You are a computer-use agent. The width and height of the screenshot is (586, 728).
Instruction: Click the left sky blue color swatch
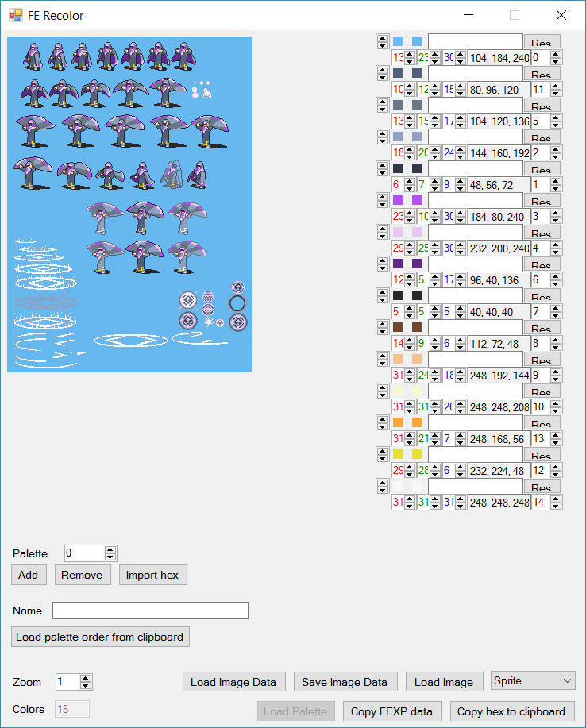click(x=398, y=41)
